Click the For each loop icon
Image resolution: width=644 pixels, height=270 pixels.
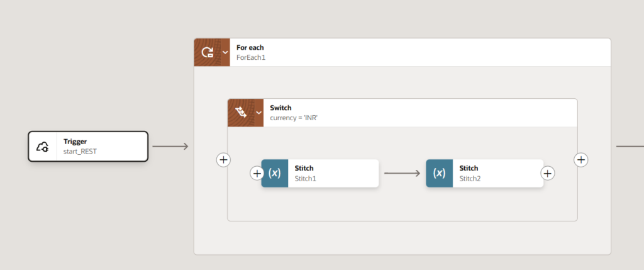pos(206,52)
